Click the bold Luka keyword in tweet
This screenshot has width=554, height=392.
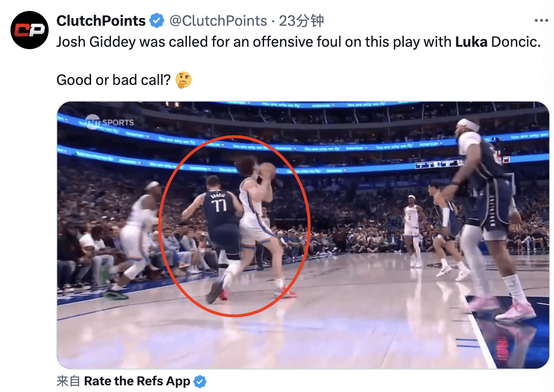coord(472,42)
